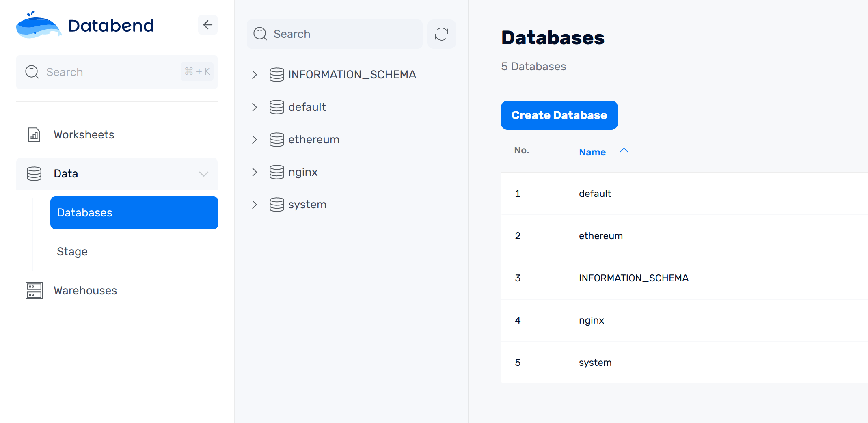Viewport: 868px width, 423px height.
Task: Expand the system database chevron
Action: [x=255, y=205]
